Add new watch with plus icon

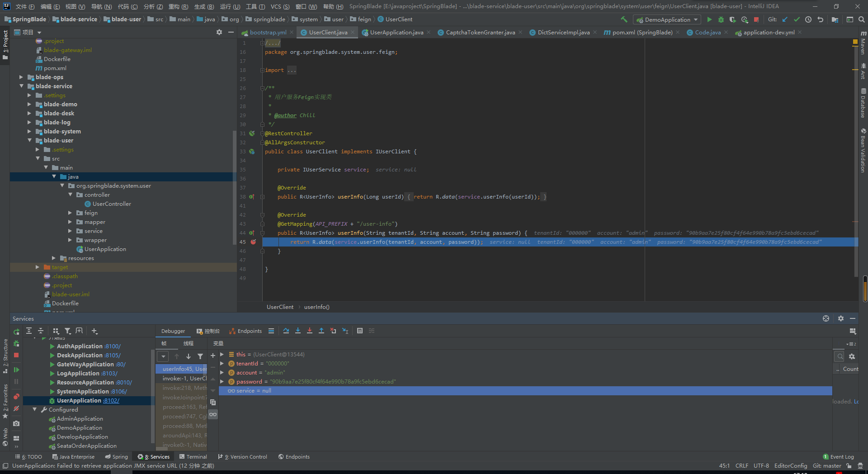(213, 355)
